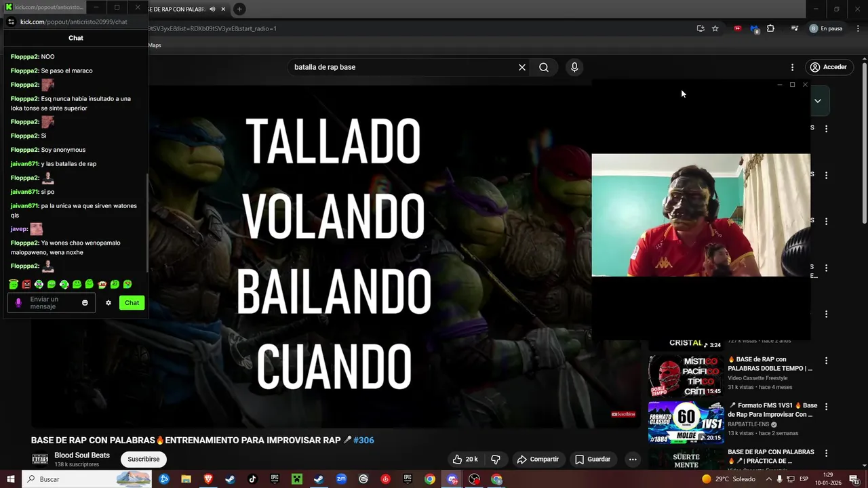Insert the red angry face emote

pos(26,284)
